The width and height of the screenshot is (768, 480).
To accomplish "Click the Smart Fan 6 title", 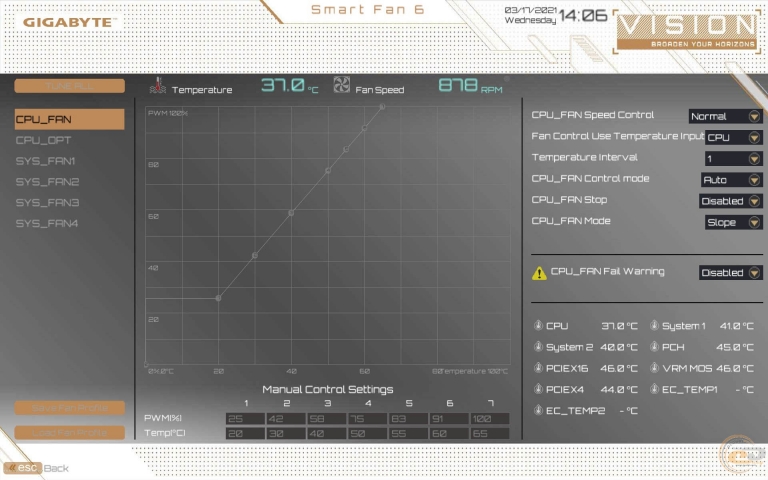I will (x=368, y=9).
